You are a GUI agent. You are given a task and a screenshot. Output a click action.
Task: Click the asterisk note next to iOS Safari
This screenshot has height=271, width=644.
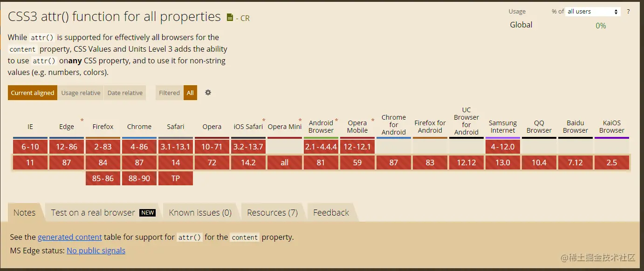point(264,121)
